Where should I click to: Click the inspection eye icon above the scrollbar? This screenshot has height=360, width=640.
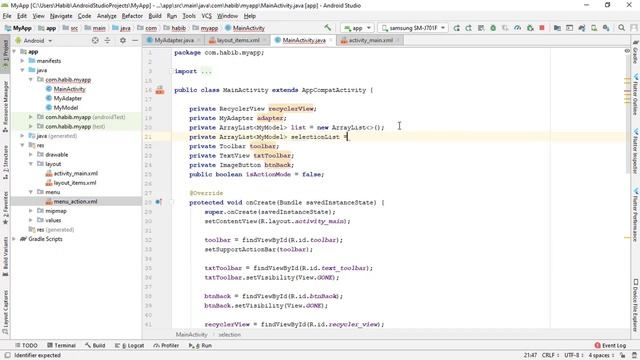coord(627,51)
